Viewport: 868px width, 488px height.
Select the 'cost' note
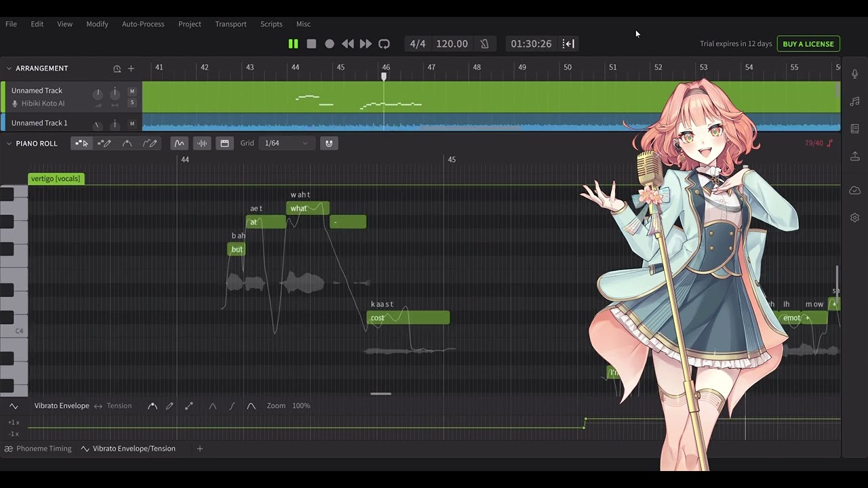click(x=408, y=318)
